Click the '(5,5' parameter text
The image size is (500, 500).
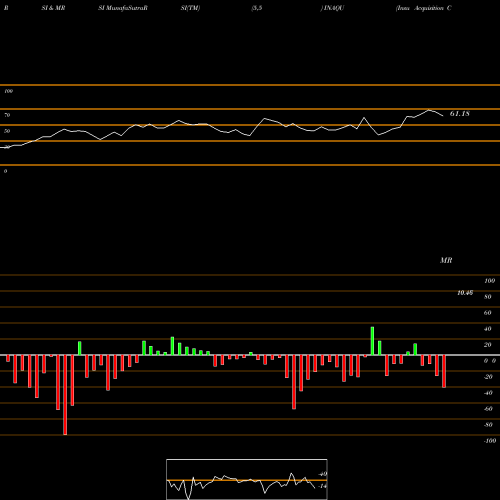click(257, 8)
